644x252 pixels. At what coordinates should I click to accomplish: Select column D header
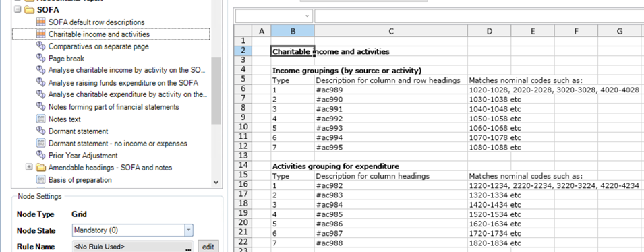point(489,31)
